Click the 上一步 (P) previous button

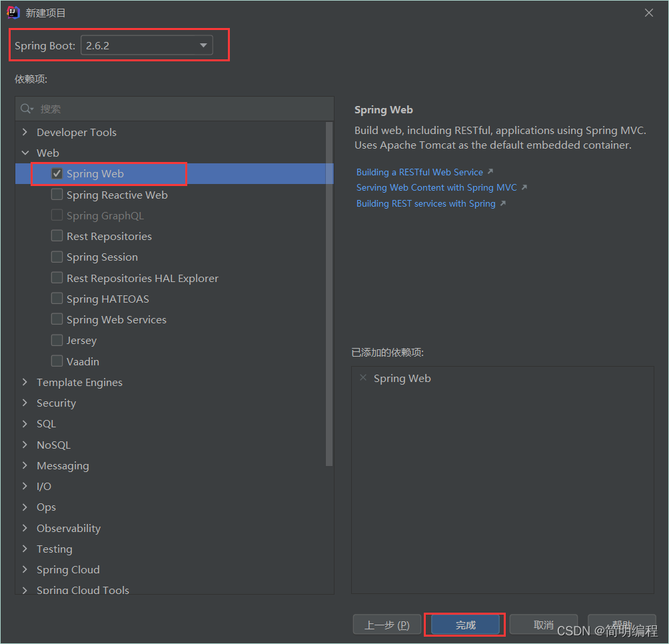click(387, 625)
